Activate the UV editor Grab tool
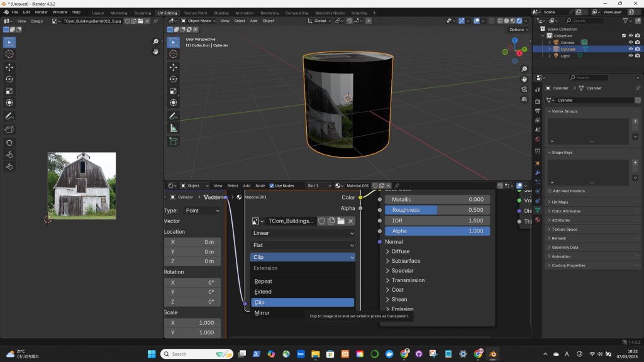This screenshot has height=362, width=644. click(x=9, y=142)
